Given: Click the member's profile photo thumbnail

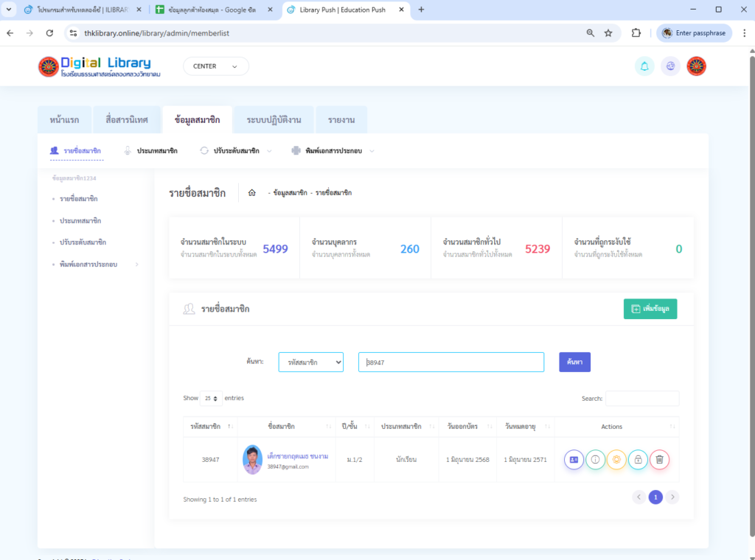Looking at the screenshot, I should [252, 460].
